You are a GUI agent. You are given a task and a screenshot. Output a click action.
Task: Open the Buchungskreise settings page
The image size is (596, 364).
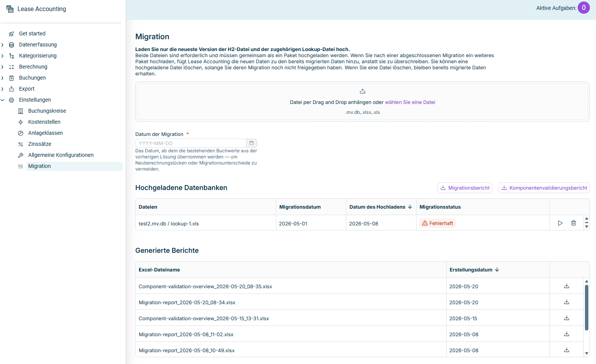[47, 111]
